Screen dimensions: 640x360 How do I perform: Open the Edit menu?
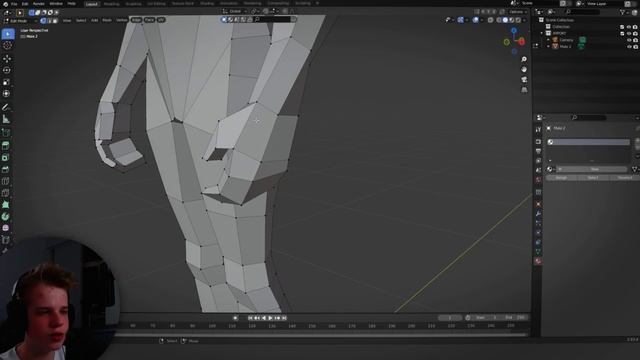pyautogui.click(x=25, y=4)
